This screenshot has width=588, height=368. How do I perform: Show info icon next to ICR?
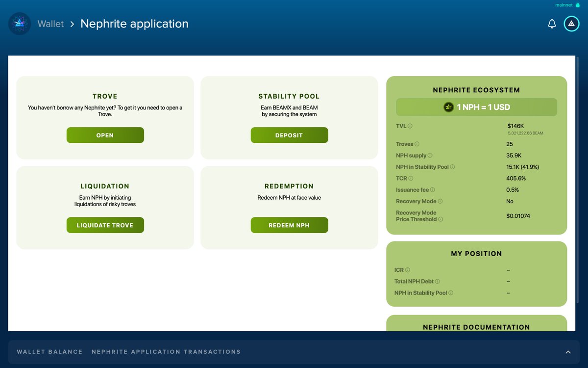pos(408,270)
